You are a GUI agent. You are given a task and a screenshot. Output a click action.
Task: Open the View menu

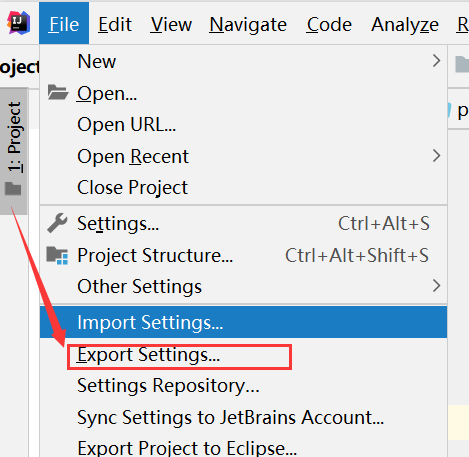coord(171,25)
